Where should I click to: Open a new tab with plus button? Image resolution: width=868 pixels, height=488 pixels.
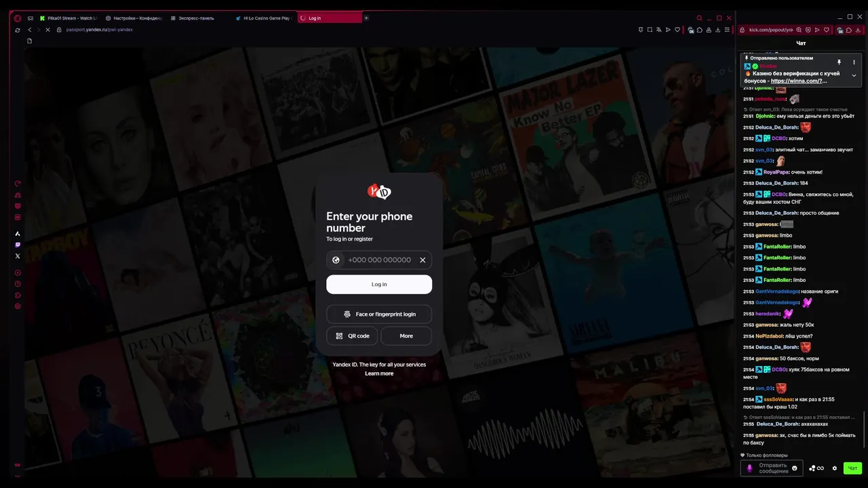[366, 18]
